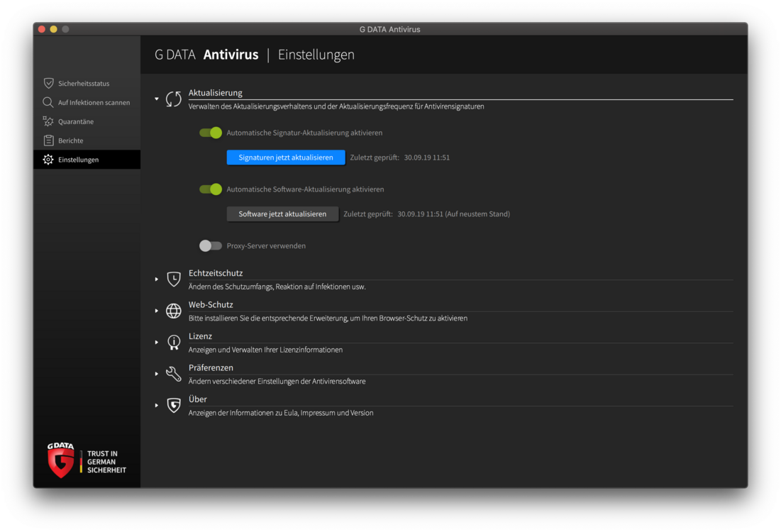Expand the Präferenzen section arrow
Screen dimensions: 781x532
click(x=156, y=374)
